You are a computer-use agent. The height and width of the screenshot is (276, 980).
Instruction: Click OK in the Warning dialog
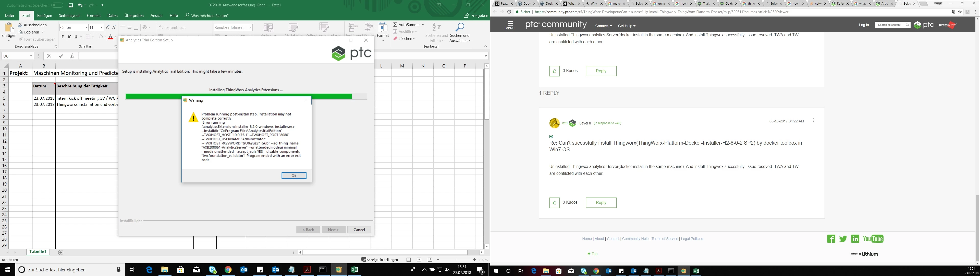tap(294, 176)
